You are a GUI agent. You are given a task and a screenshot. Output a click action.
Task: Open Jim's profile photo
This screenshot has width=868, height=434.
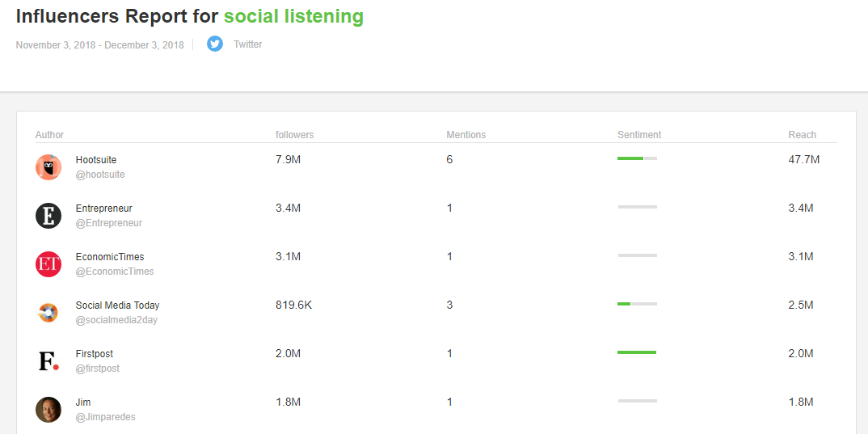pos(48,410)
